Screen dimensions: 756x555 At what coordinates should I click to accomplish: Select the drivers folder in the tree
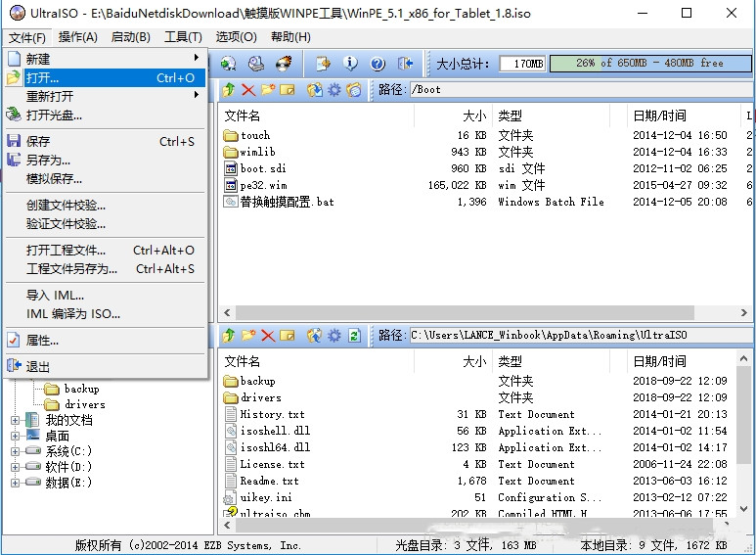85,404
